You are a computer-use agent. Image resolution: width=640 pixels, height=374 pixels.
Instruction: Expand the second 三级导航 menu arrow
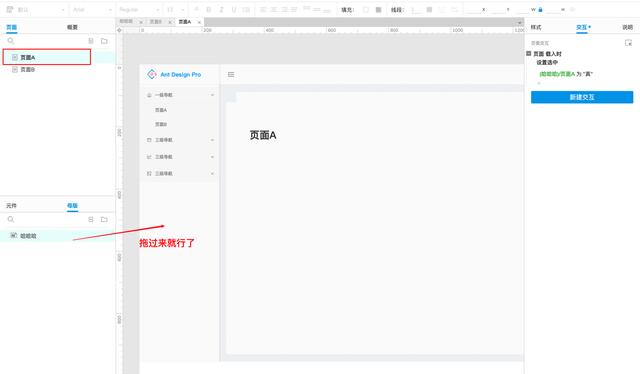tap(212, 157)
